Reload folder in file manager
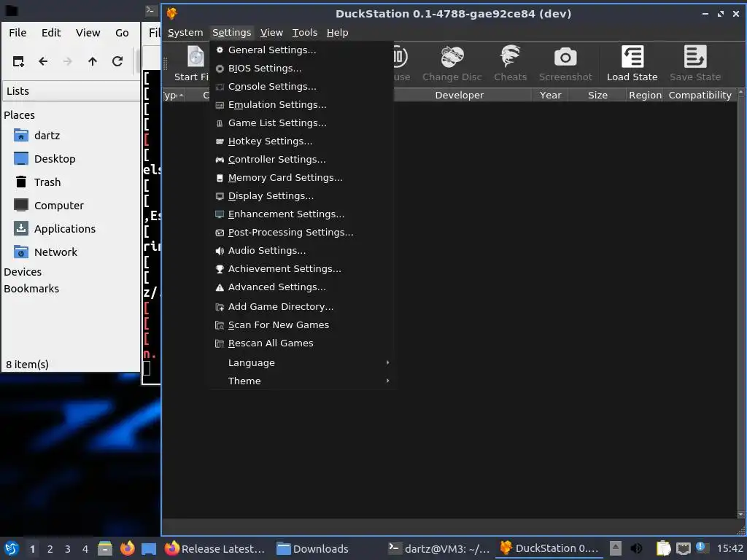The image size is (747, 560). [x=117, y=61]
